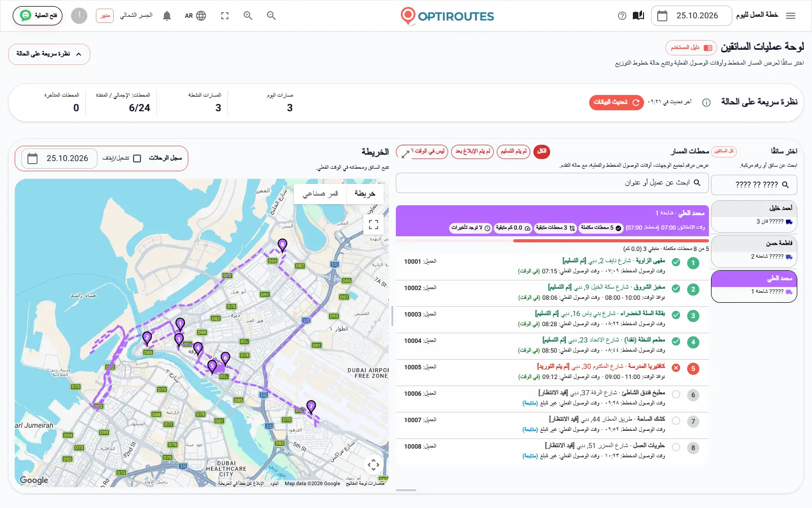Viewport: 812px width, 508px height.
Task: Click the open customer chat button
Action: click(x=38, y=16)
